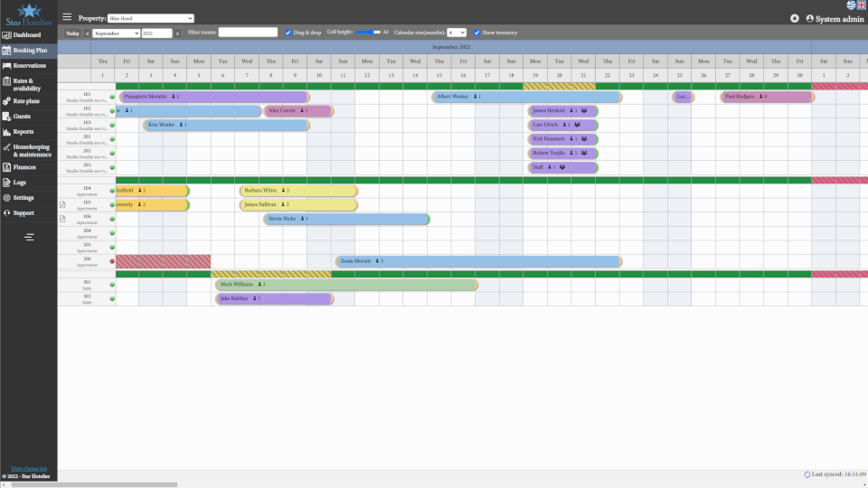Select the Panagiotis Moraitis booking bar
868x488 pixels.
click(x=214, y=97)
